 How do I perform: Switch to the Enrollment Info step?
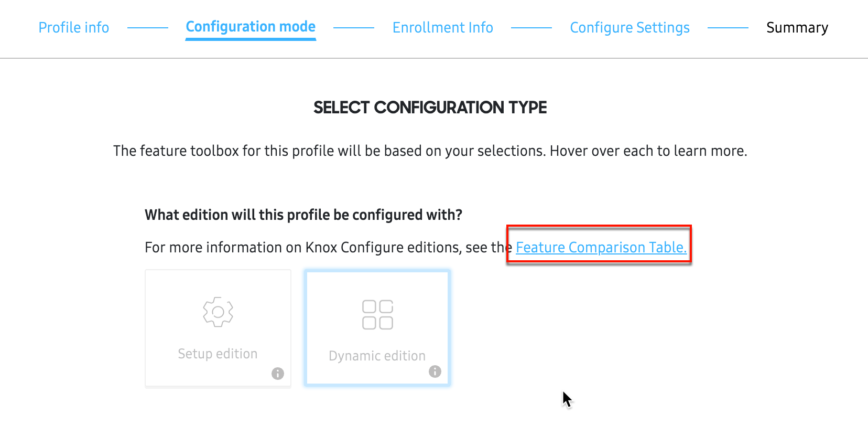pos(443,27)
